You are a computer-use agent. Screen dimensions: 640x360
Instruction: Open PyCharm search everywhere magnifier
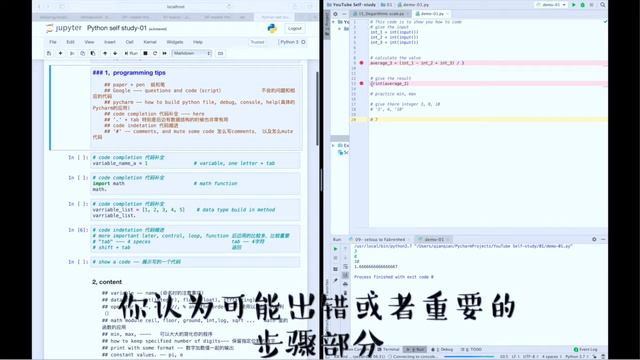point(602,5)
